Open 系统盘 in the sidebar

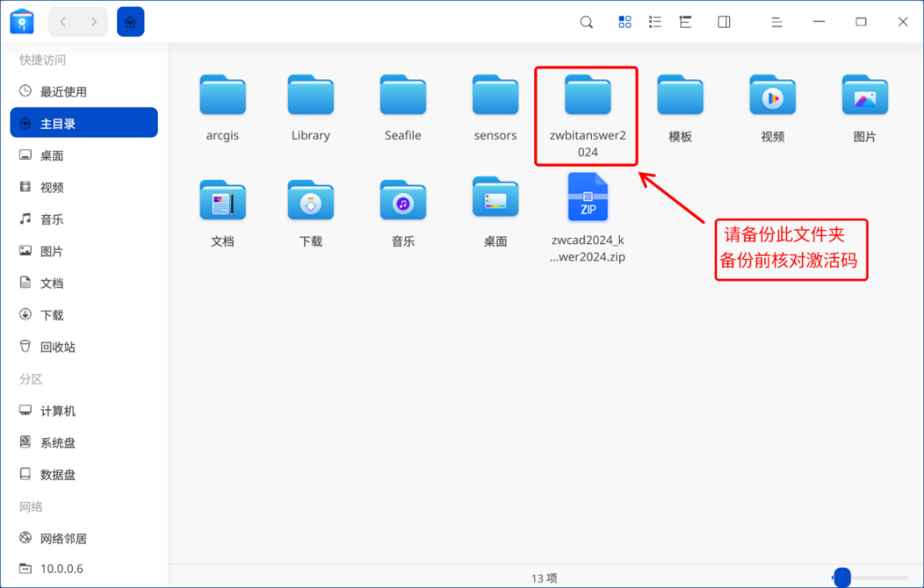(83, 443)
